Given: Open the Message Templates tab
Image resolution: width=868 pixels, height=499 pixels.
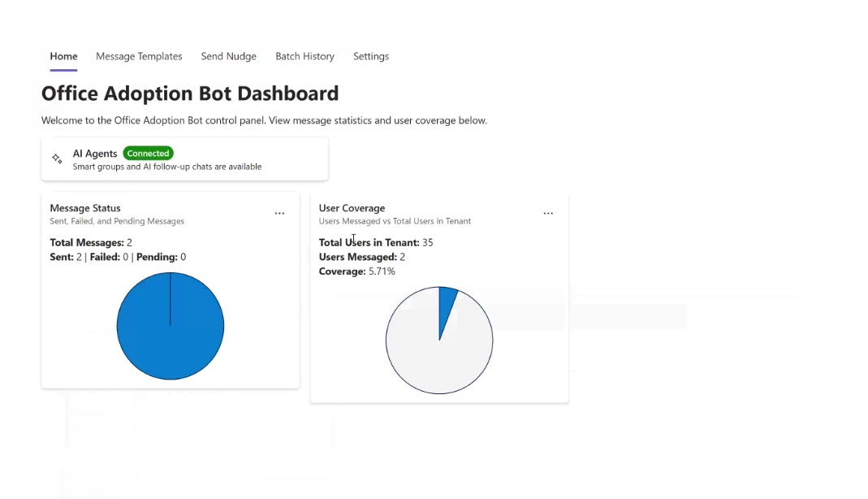Looking at the screenshot, I should point(139,56).
